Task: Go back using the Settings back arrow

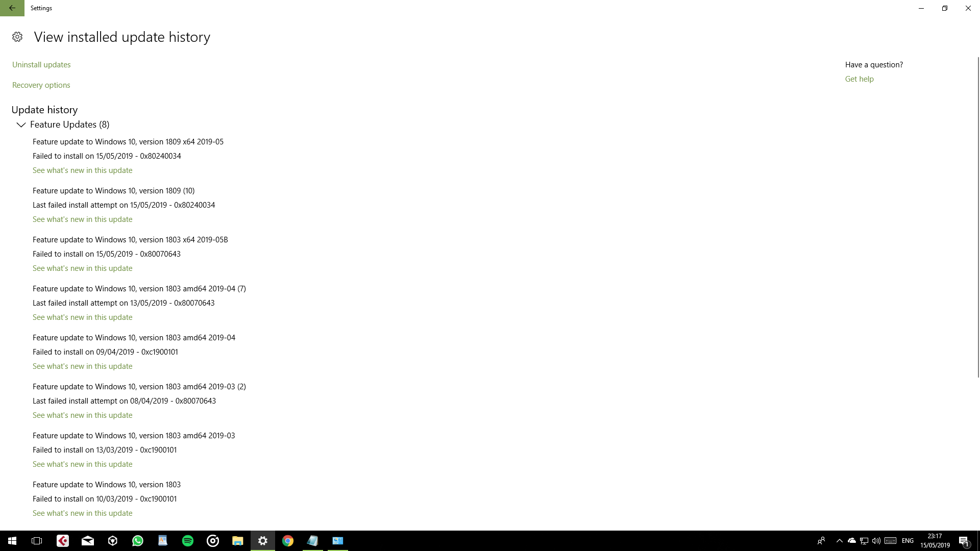Action: click(x=12, y=8)
